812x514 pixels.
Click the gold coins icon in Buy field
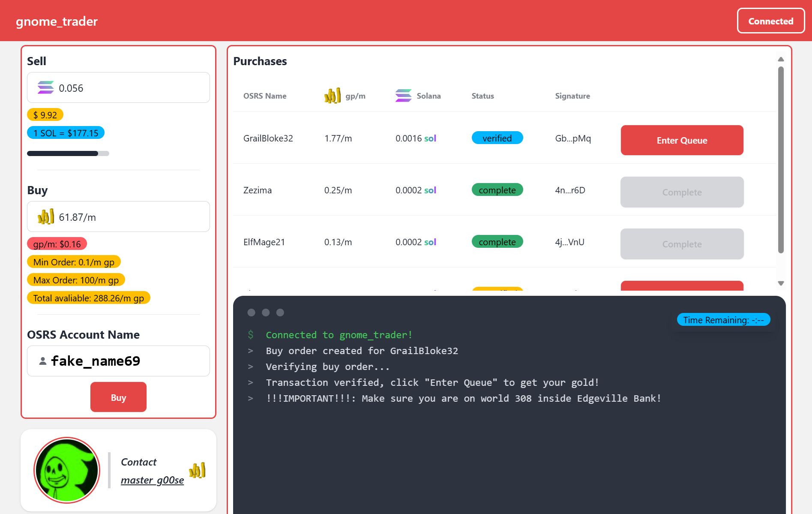click(45, 216)
